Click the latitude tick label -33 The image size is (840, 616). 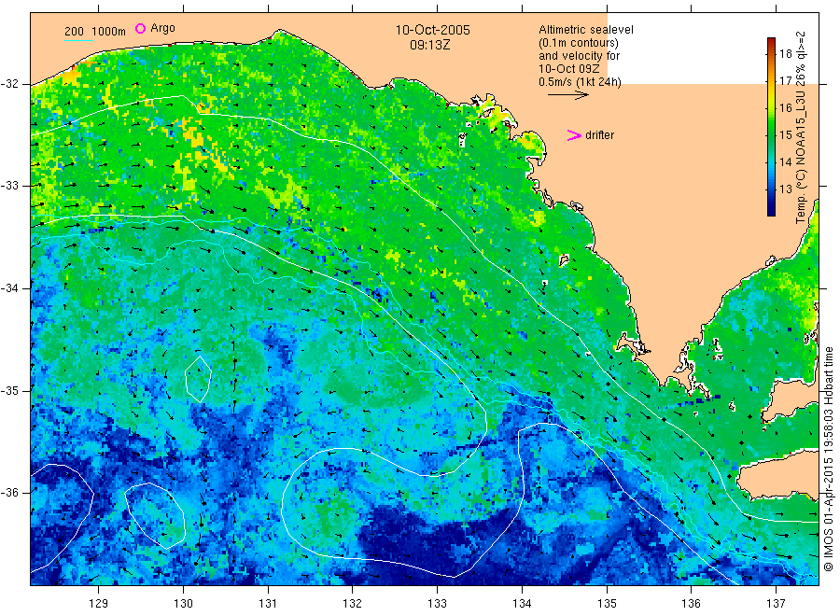[9, 186]
